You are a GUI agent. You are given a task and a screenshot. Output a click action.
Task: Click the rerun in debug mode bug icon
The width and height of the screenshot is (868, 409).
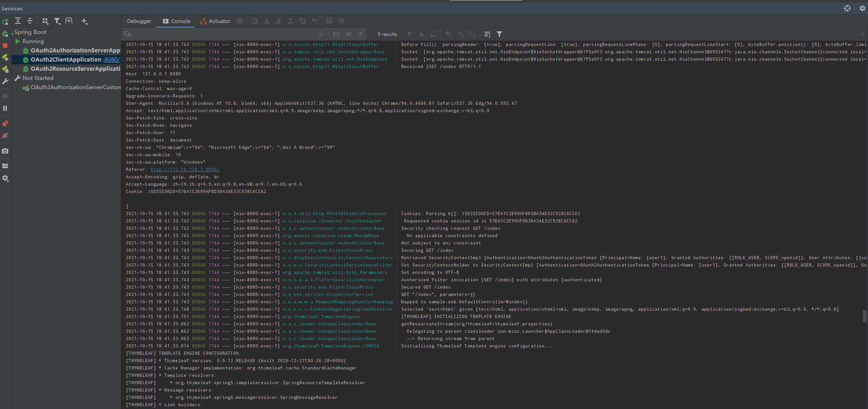pos(5,34)
